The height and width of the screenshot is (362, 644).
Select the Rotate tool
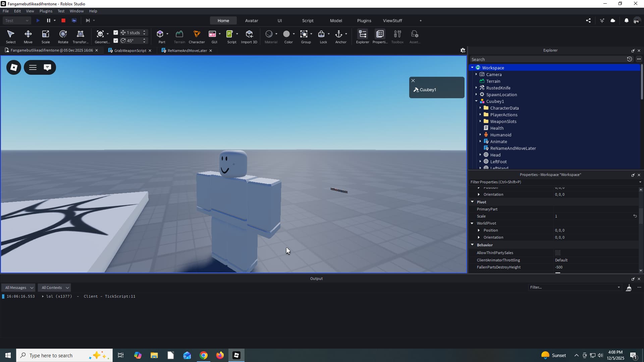tap(63, 36)
